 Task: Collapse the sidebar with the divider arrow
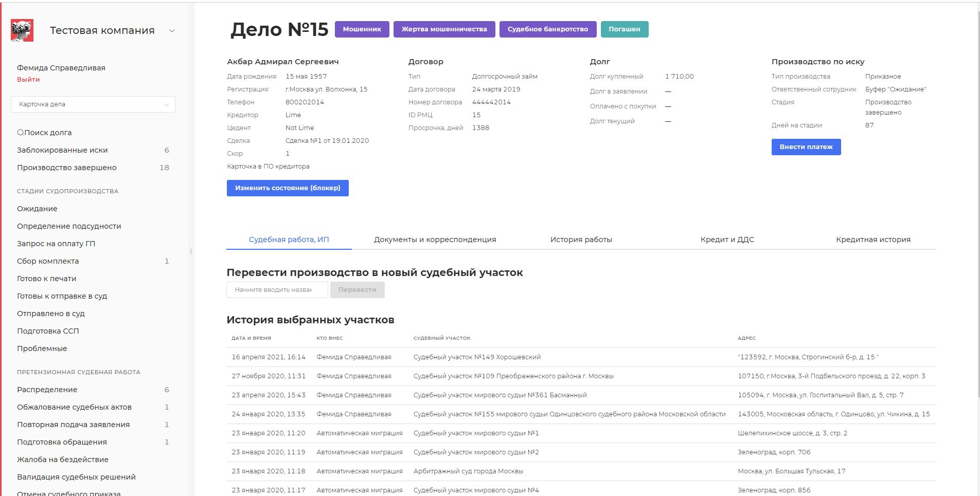pyautogui.click(x=191, y=251)
